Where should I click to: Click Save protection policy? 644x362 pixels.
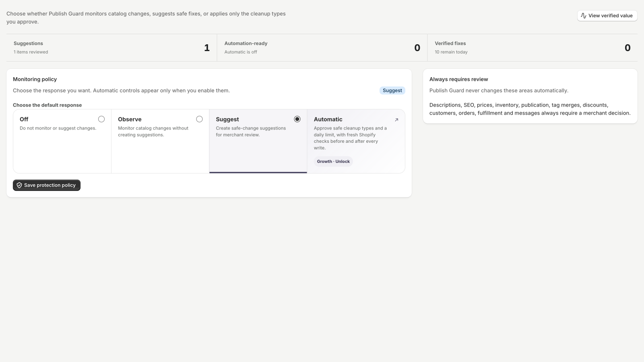coord(47,185)
